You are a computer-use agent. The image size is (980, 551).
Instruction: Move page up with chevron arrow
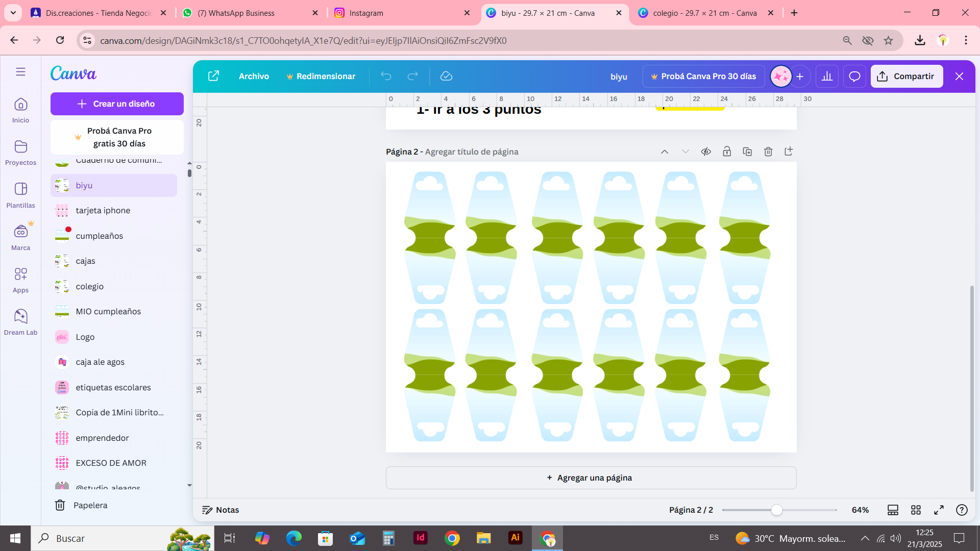coord(665,152)
